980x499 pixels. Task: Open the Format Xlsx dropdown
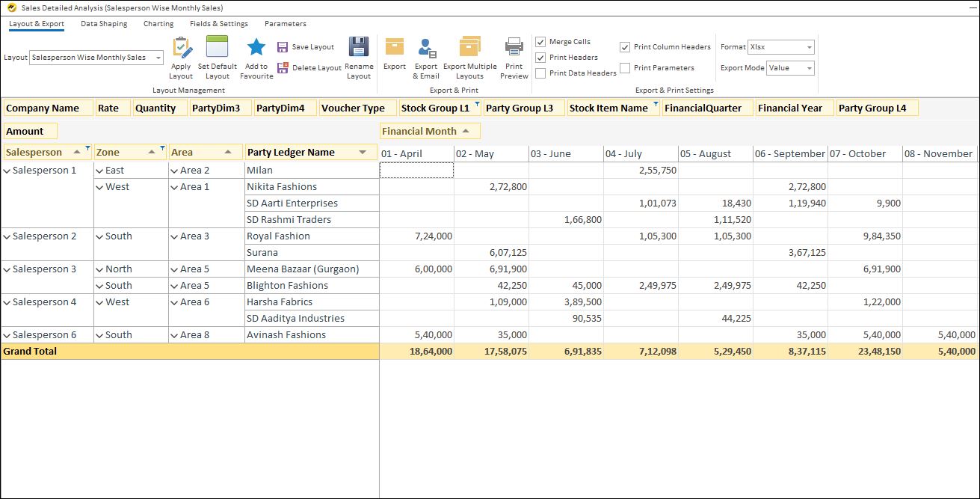coord(808,46)
